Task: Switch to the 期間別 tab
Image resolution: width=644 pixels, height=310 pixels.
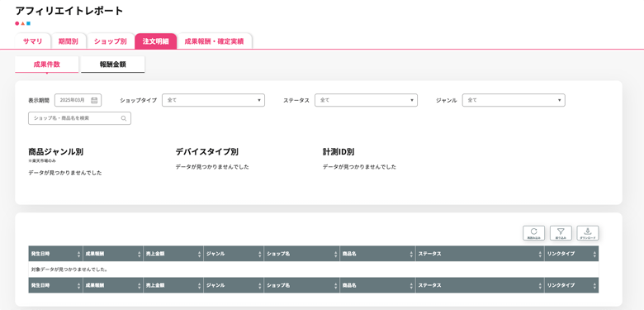Action: (68, 41)
